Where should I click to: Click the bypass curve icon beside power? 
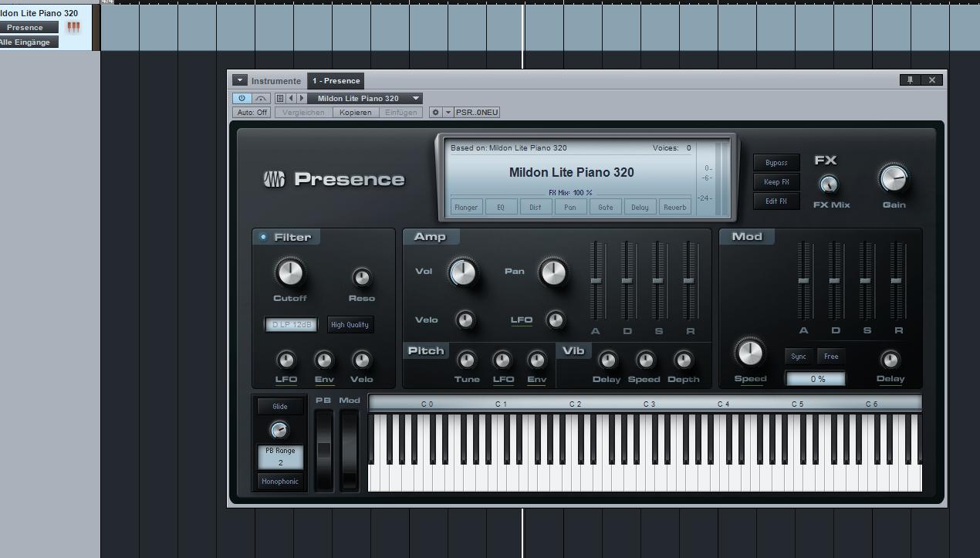click(x=261, y=98)
